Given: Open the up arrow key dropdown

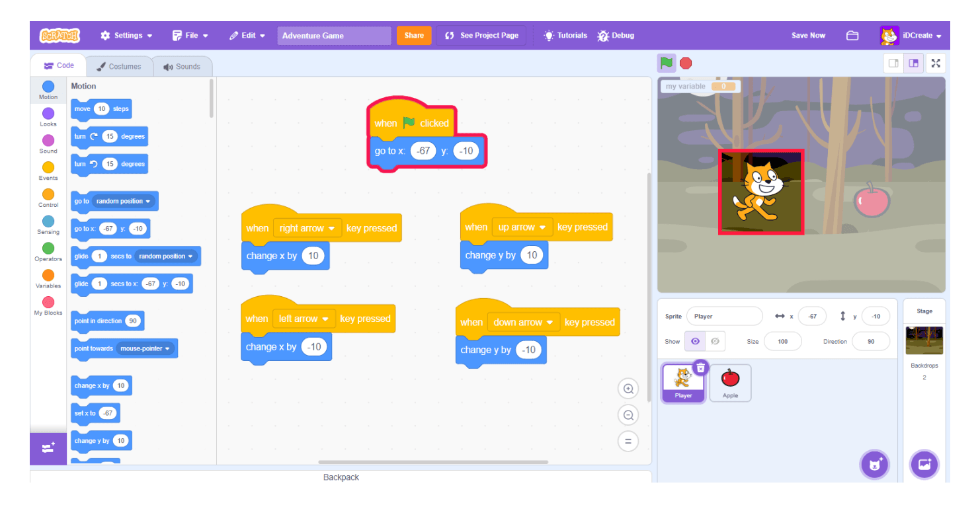Looking at the screenshot, I should coord(522,227).
